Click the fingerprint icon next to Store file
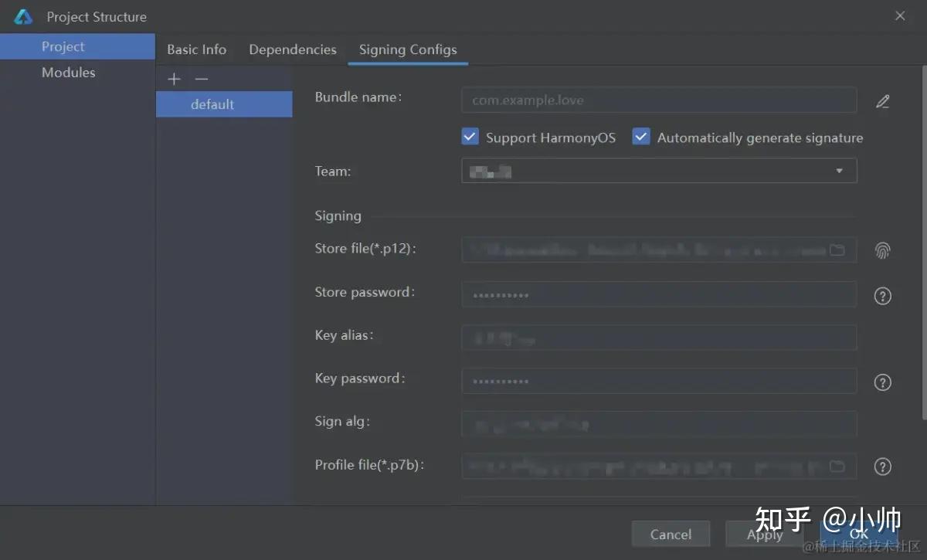The height and width of the screenshot is (560, 927). point(883,250)
